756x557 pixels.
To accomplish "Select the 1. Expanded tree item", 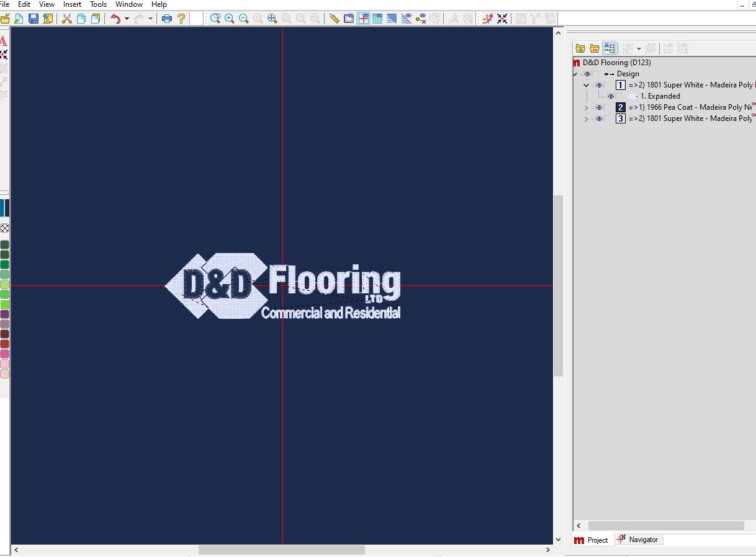I will pyautogui.click(x=660, y=96).
